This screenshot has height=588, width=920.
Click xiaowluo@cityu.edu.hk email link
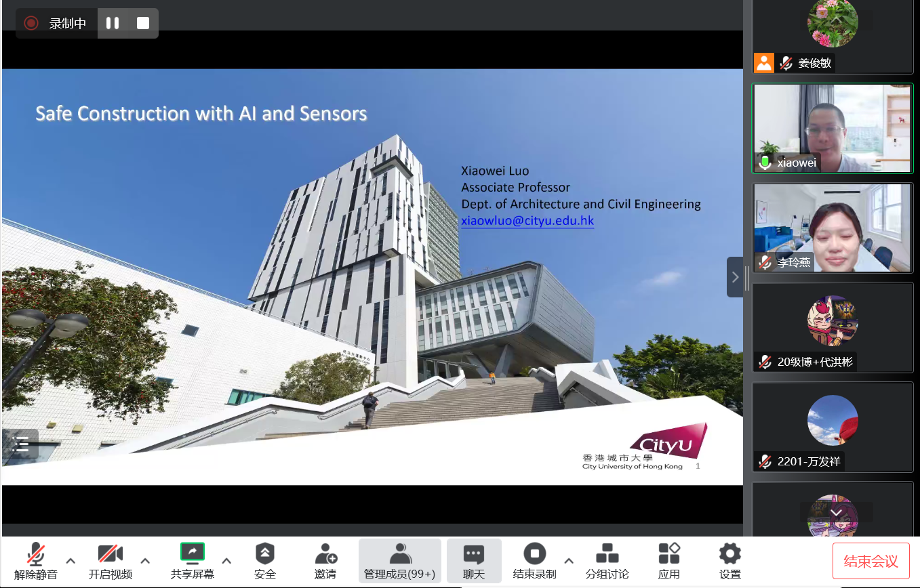tap(527, 221)
